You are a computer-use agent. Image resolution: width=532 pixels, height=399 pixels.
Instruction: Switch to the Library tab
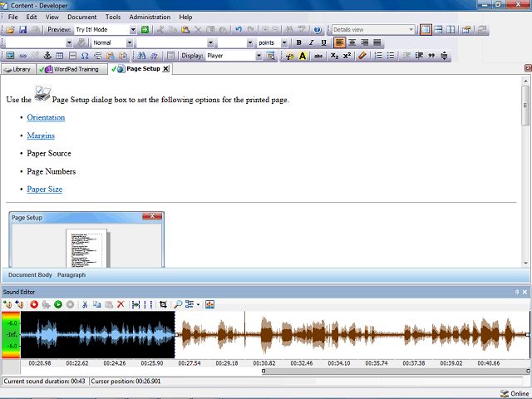pyautogui.click(x=18, y=69)
